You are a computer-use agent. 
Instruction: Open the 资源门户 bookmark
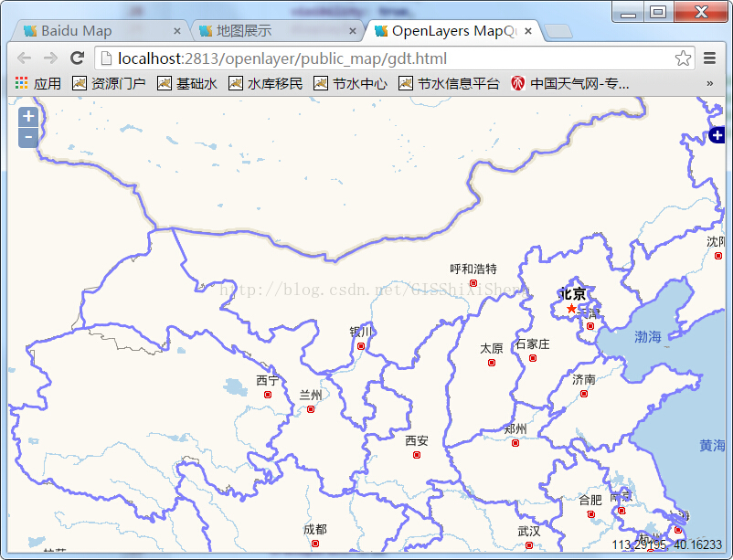109,84
